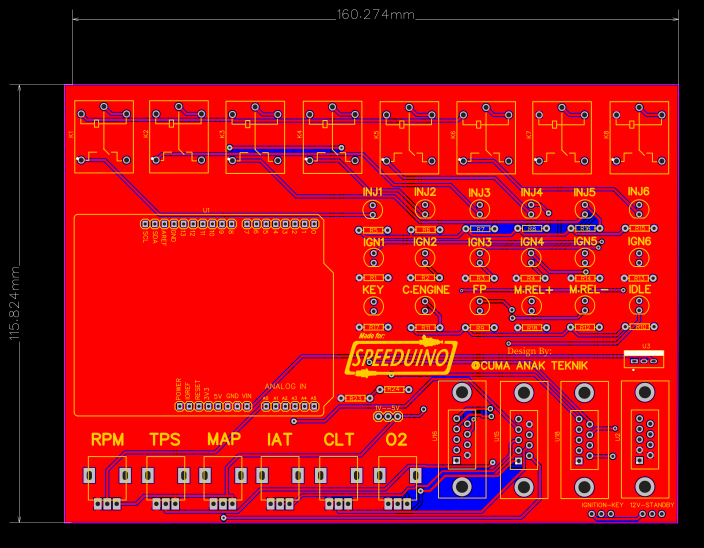Select the INJ6 LED footprint
This screenshot has width=704, height=548.
point(638,209)
